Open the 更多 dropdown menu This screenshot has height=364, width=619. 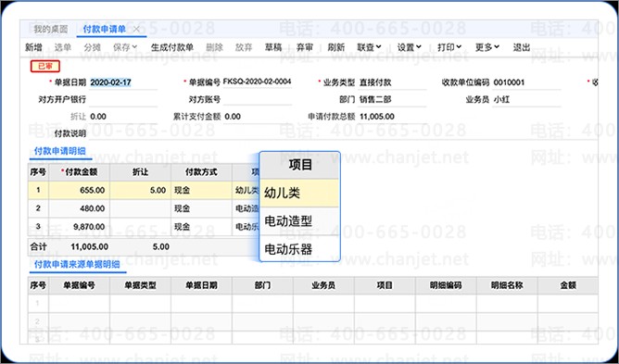click(487, 47)
